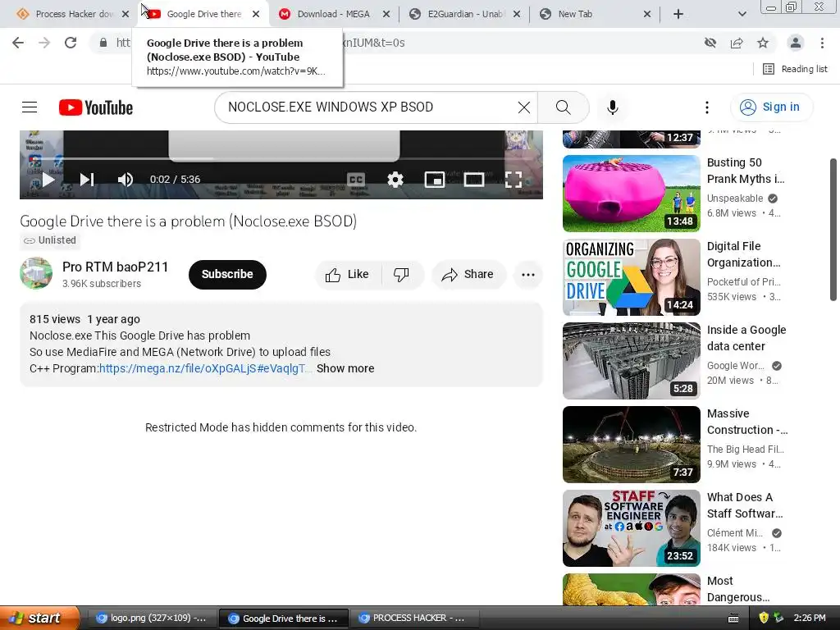Open Chrome's three-dot menu
Viewport: 840px width, 630px height.
(822, 43)
